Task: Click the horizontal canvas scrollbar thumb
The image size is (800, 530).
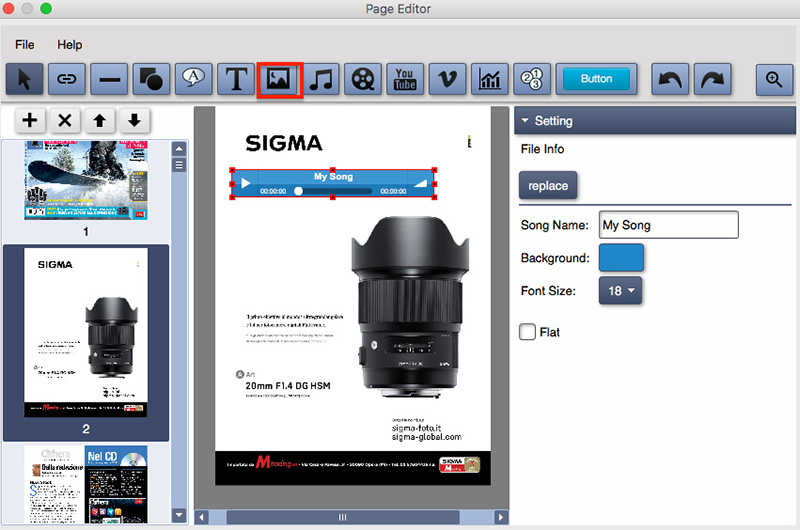Action: (x=343, y=517)
